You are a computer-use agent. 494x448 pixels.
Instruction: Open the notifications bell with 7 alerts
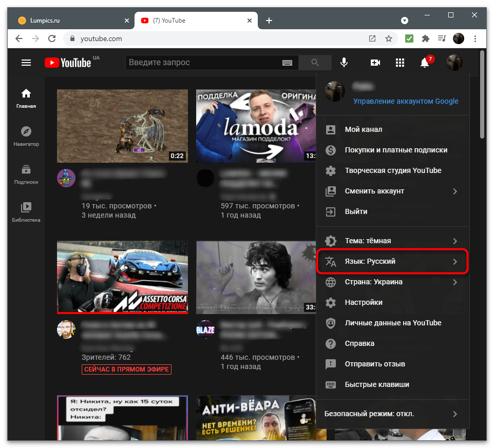point(425,63)
